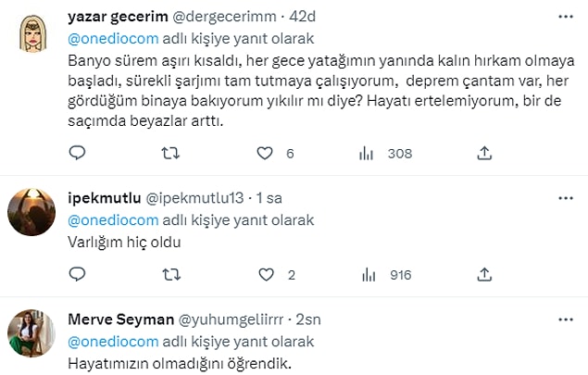Reply to yazar gecerim's tweet

(x=78, y=153)
